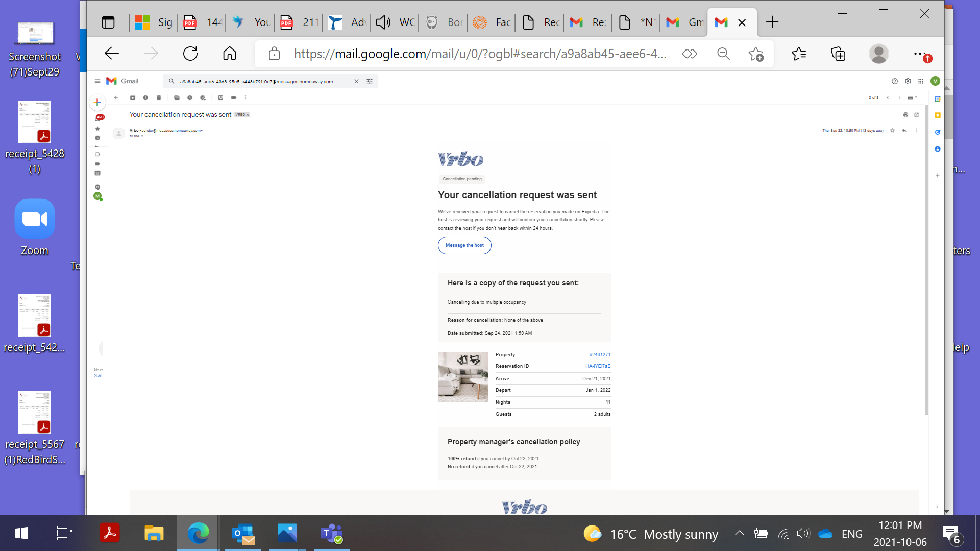This screenshot has height=551, width=980.
Task: Snooze the email using the clock icon
Action: tap(189, 97)
